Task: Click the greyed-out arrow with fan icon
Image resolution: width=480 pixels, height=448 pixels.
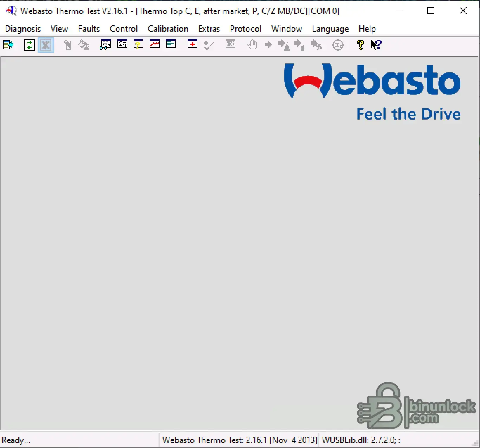Action: point(316,45)
